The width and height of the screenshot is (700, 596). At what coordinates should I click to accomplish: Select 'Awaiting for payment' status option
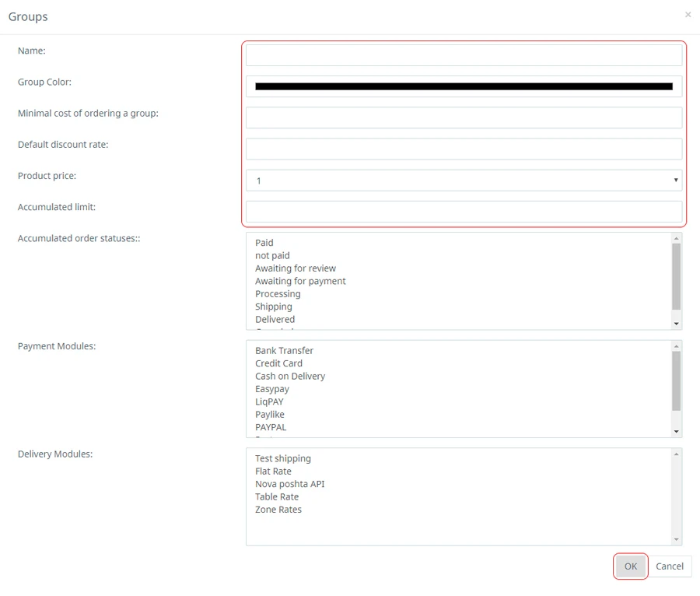coord(300,281)
